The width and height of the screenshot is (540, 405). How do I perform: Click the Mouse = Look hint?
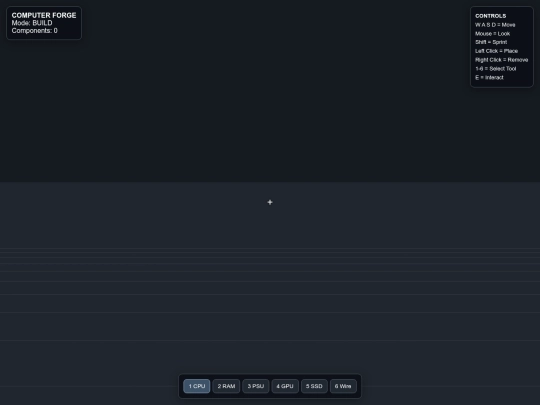coord(492,34)
